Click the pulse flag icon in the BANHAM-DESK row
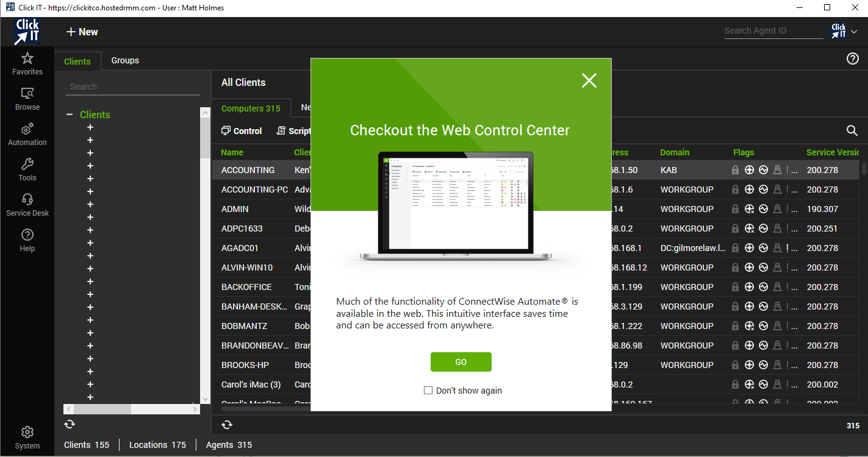This screenshot has width=868, height=457. click(763, 306)
